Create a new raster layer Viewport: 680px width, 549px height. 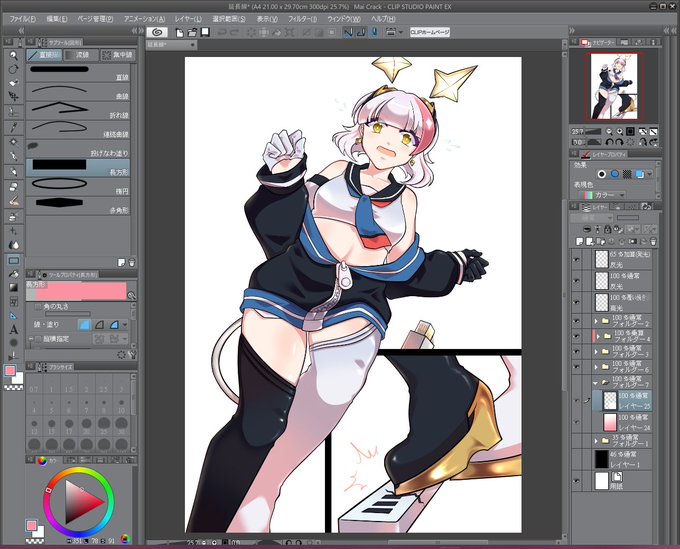tap(579, 241)
